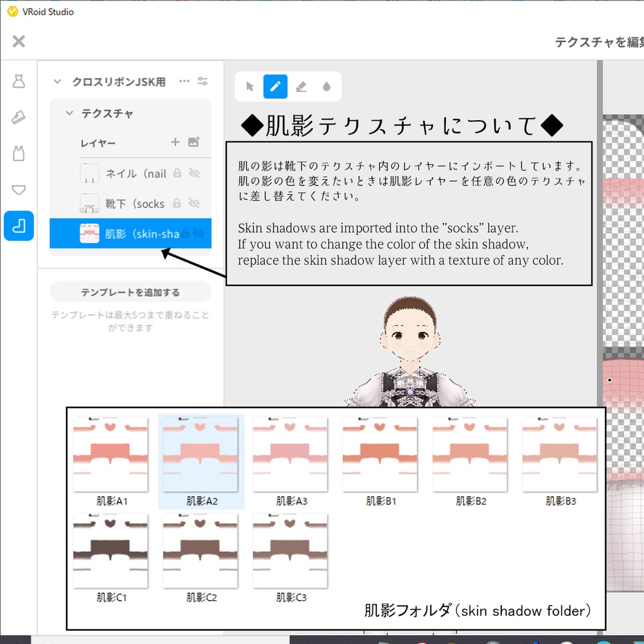Viewport: 644px width, 644px height.
Task: Select the 肌影 (skin-shadow) layer
Action: click(126, 233)
